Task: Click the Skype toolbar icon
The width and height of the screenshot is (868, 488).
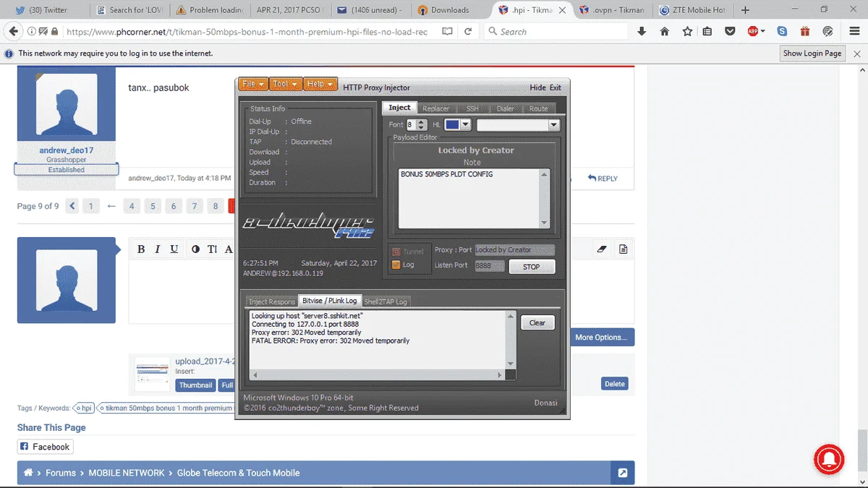Action: pyautogui.click(x=782, y=32)
